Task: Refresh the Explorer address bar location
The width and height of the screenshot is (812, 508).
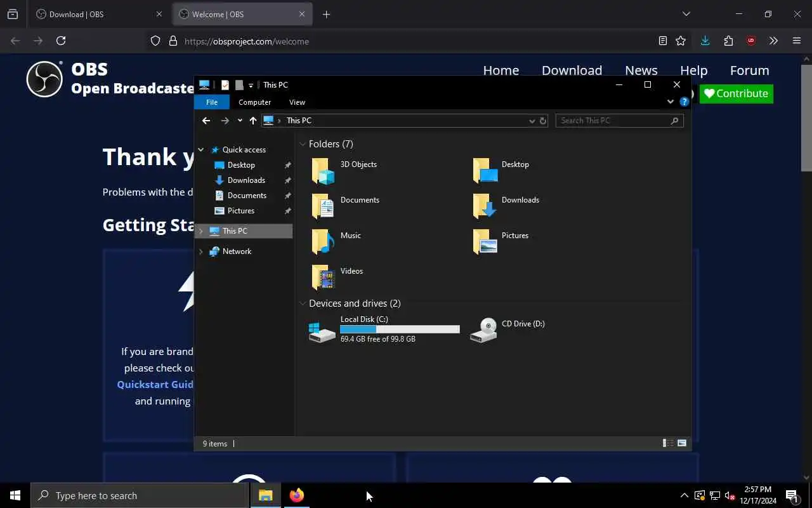Action: coord(543,121)
